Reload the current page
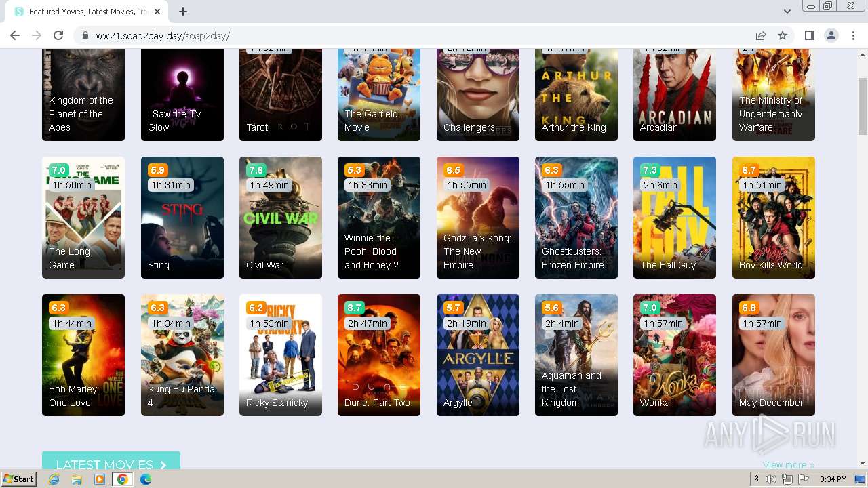Screen dimensions: 868x488 click(x=58, y=35)
